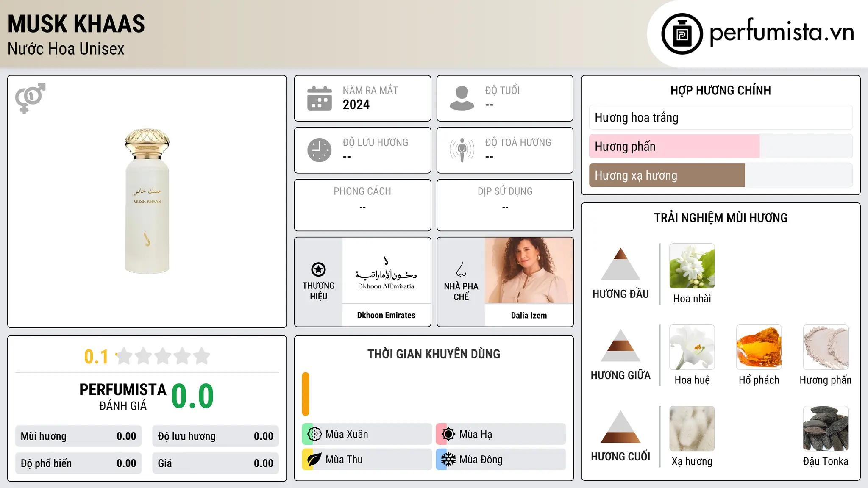The image size is (868, 488).
Task: Click the top-note pyramid icon for Hương Đầu
Action: coord(620,264)
